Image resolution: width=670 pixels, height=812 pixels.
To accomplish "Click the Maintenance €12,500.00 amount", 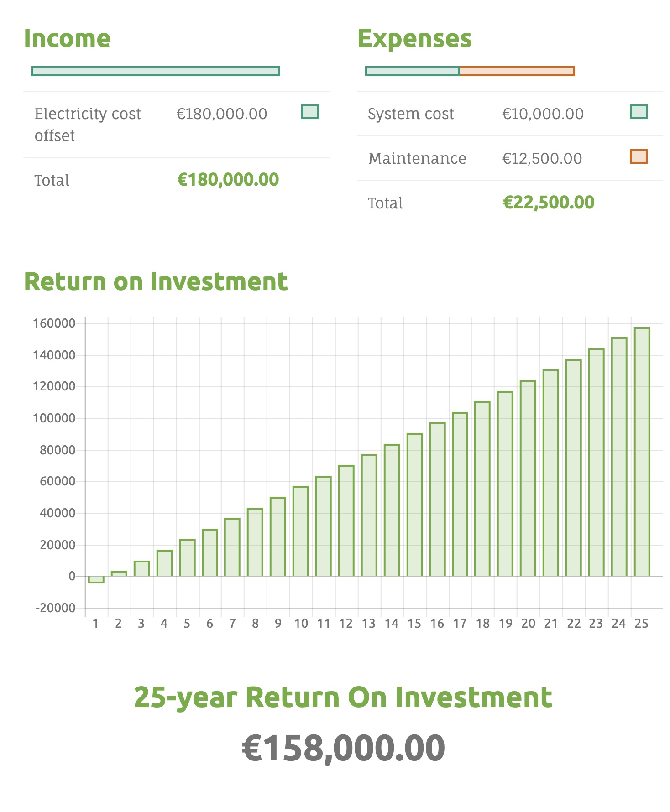I will (542, 158).
